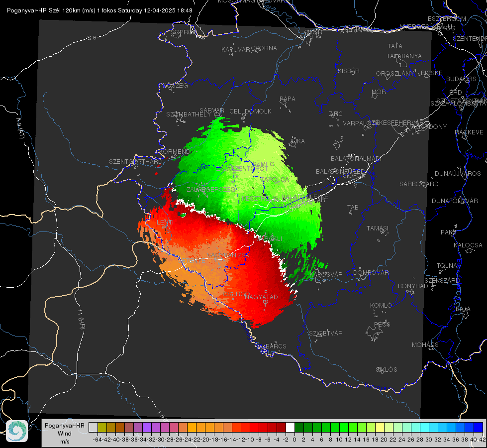Click the SZENTGOTTHARD label
This screenshot has width=487, height=448.
point(136,162)
